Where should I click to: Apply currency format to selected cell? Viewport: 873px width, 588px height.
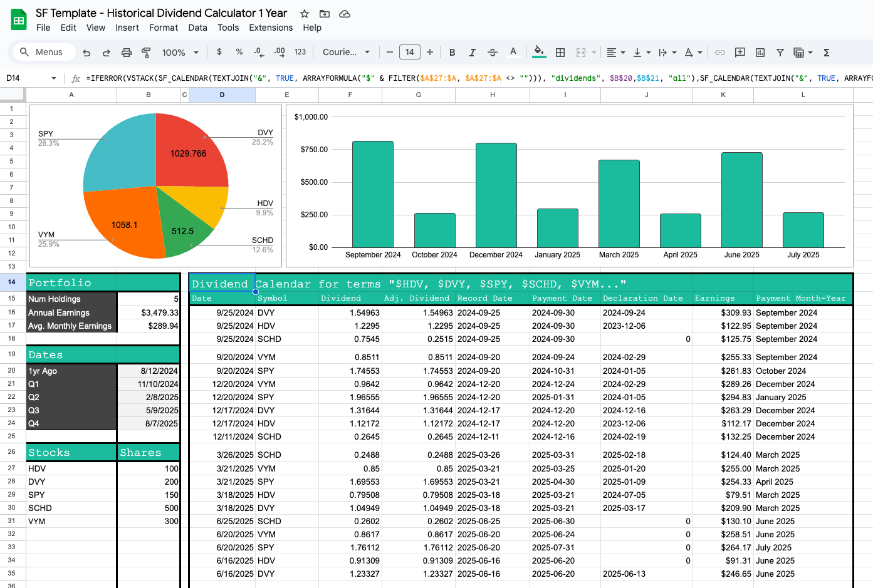click(x=219, y=52)
